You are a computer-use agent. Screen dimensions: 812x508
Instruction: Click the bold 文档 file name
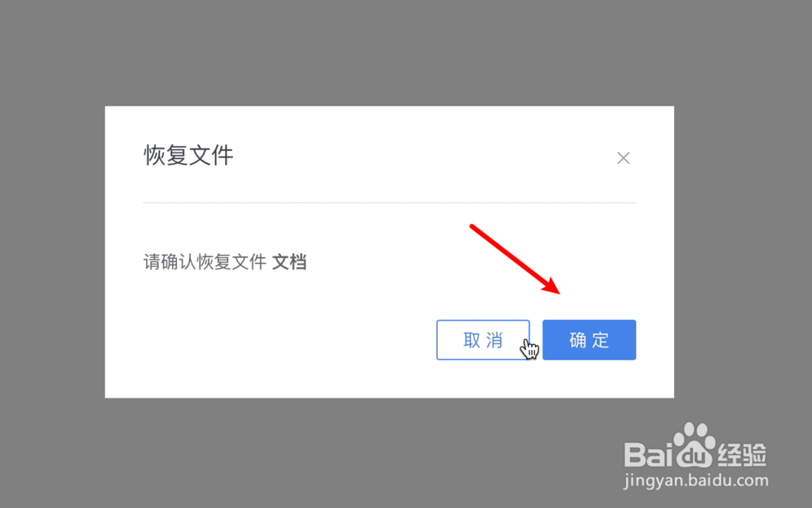[x=290, y=262]
